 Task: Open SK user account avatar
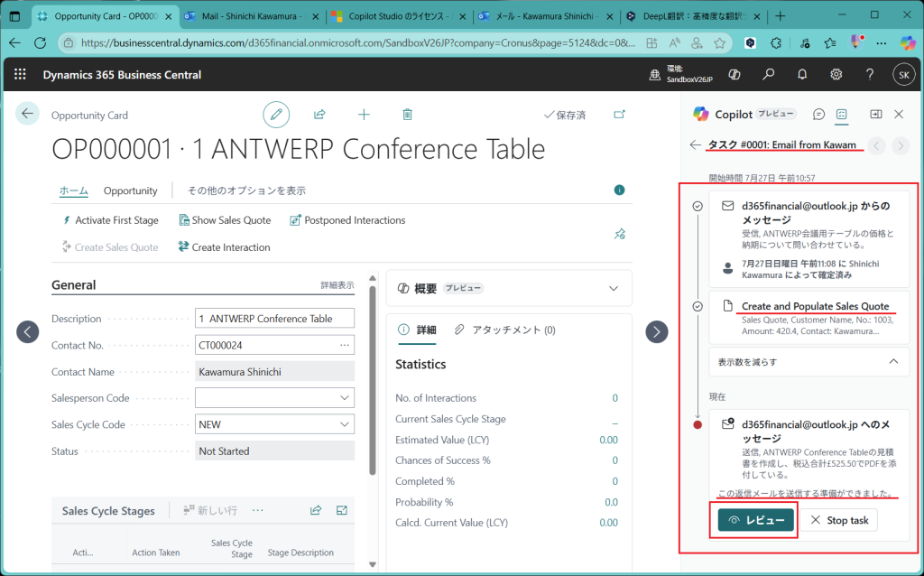click(904, 74)
